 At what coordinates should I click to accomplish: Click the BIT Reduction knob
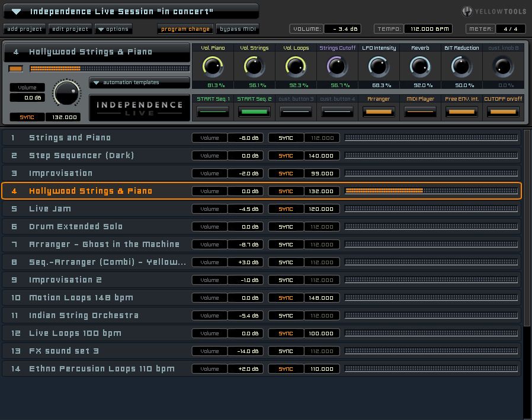pyautogui.click(x=462, y=66)
